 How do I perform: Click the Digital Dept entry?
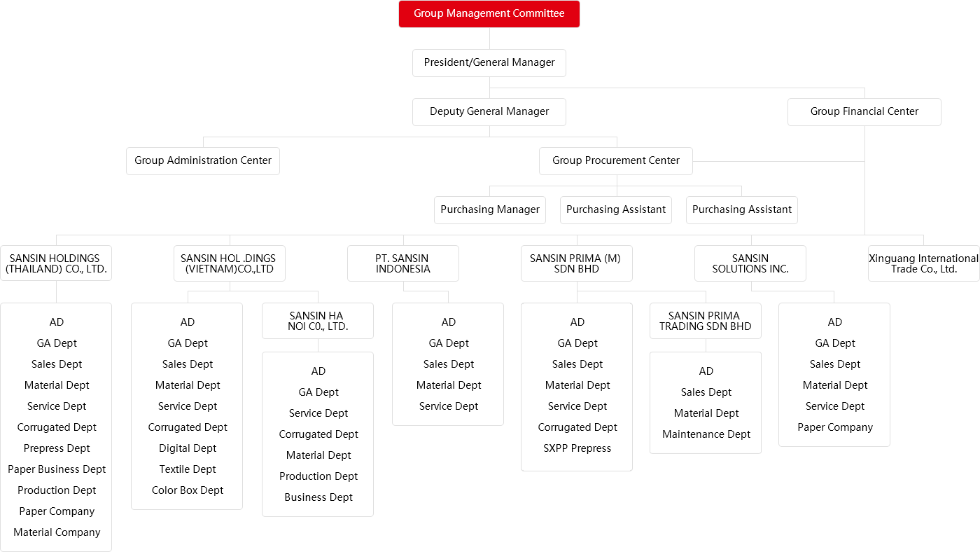pos(188,448)
